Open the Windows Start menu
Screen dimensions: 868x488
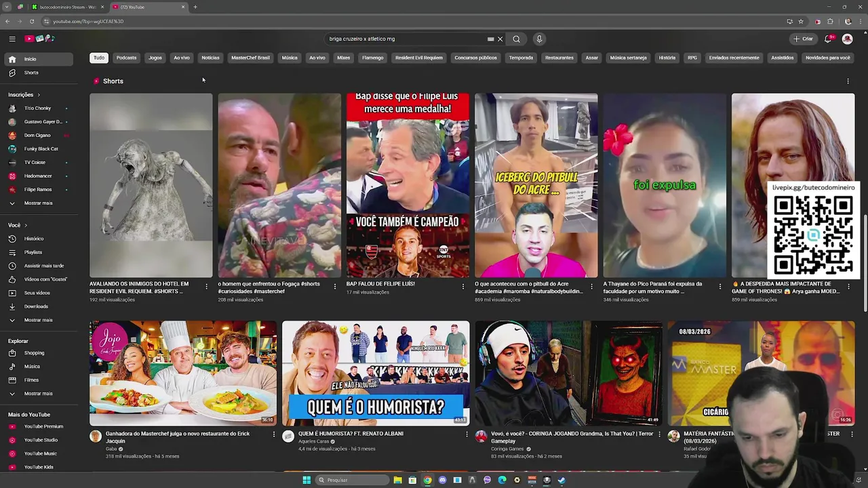[307, 480]
